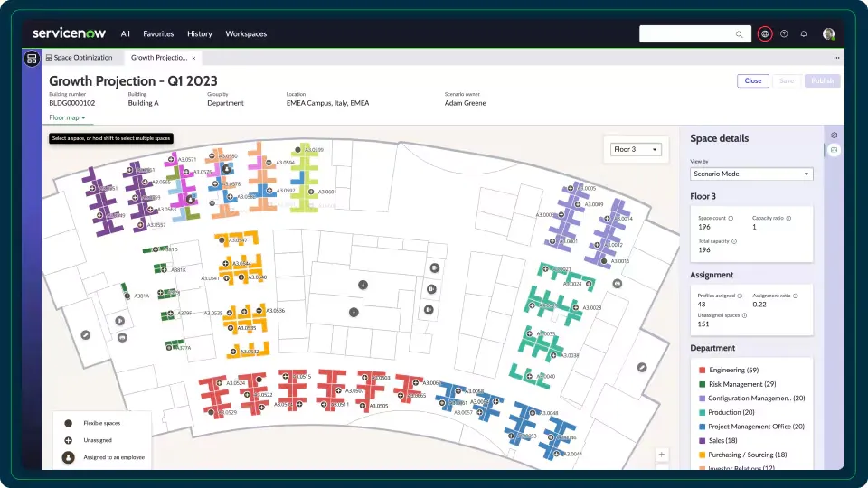This screenshot has width=868, height=488.
Task: Click the info icon next to Space count
Action: [731, 218]
